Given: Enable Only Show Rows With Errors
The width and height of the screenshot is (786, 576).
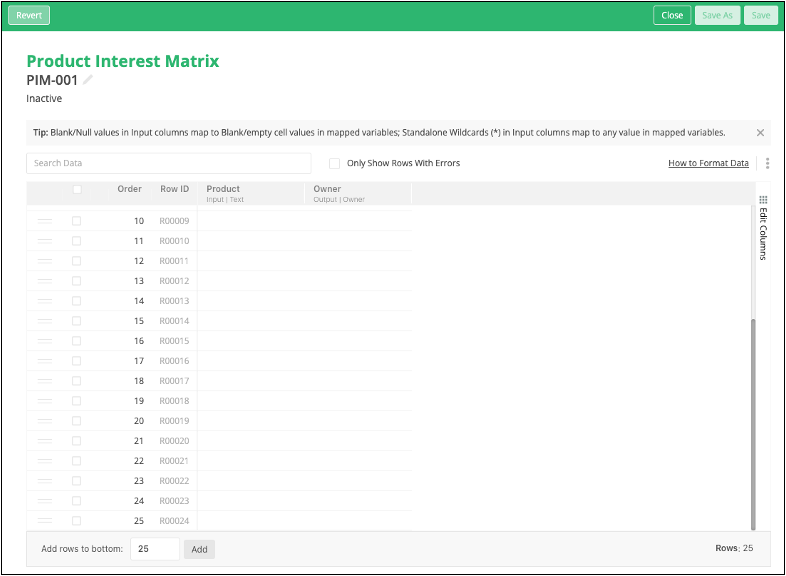Looking at the screenshot, I should (x=334, y=163).
